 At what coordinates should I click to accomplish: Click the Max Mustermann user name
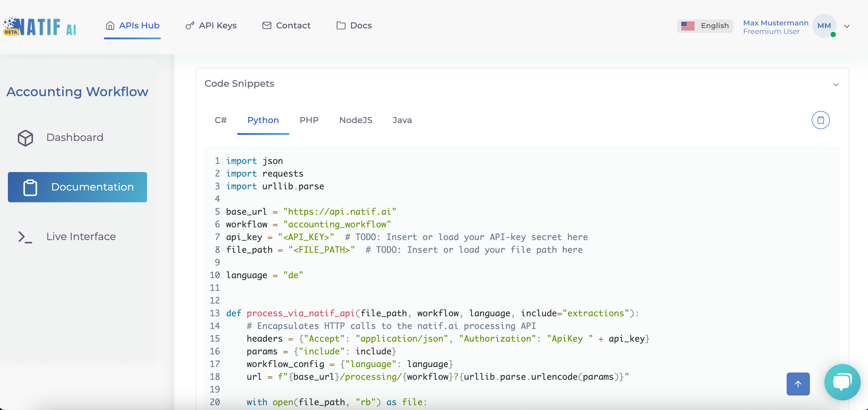(775, 23)
